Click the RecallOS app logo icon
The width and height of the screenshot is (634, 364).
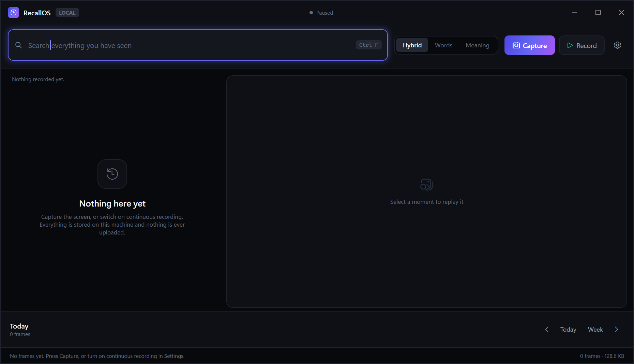coord(13,13)
